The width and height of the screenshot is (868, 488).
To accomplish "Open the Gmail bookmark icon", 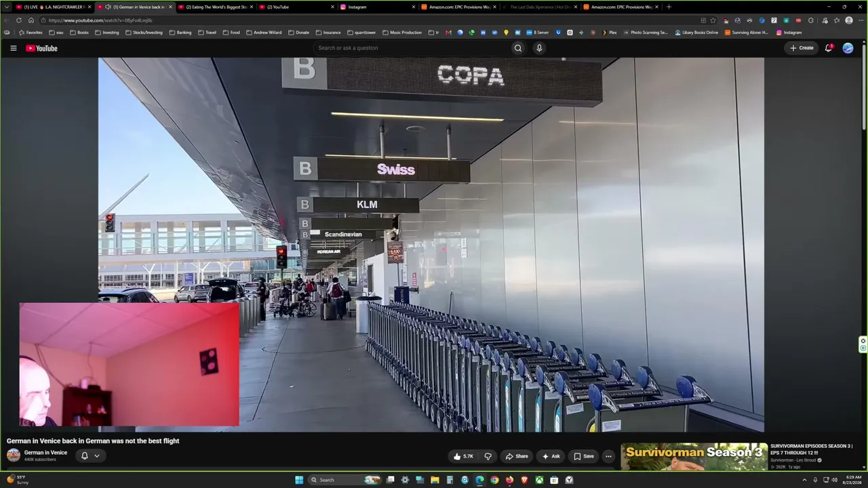I will (448, 33).
